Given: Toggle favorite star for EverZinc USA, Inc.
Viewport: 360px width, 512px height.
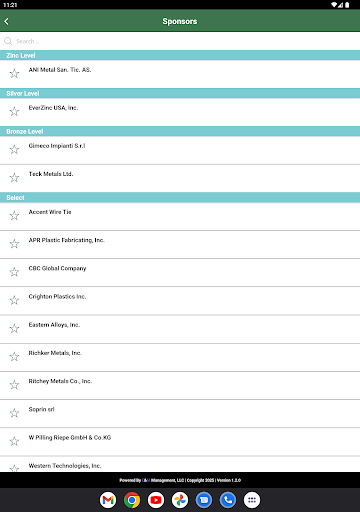Looking at the screenshot, I should pyautogui.click(x=14, y=111).
